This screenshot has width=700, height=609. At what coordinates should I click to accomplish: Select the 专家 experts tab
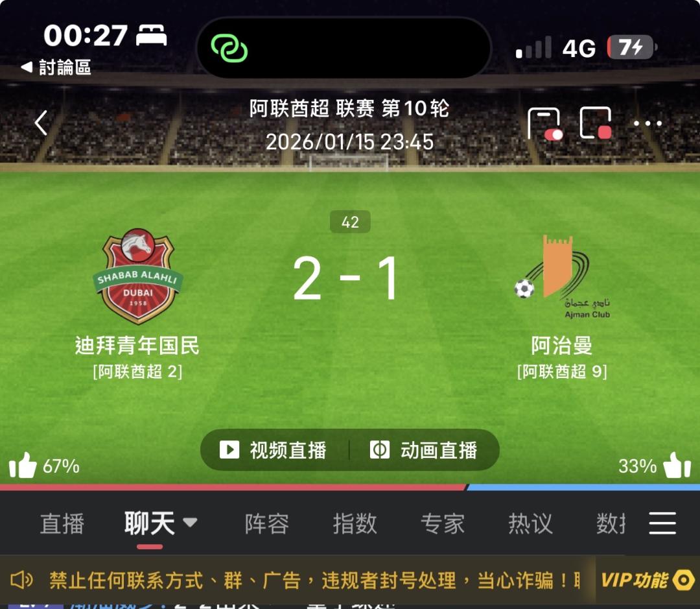click(443, 523)
